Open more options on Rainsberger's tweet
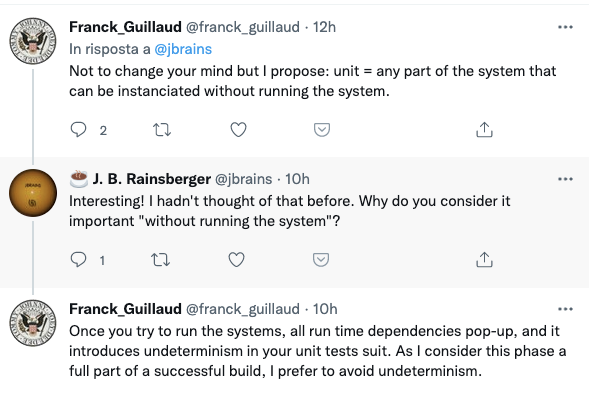The image size is (589, 397). coord(565,179)
